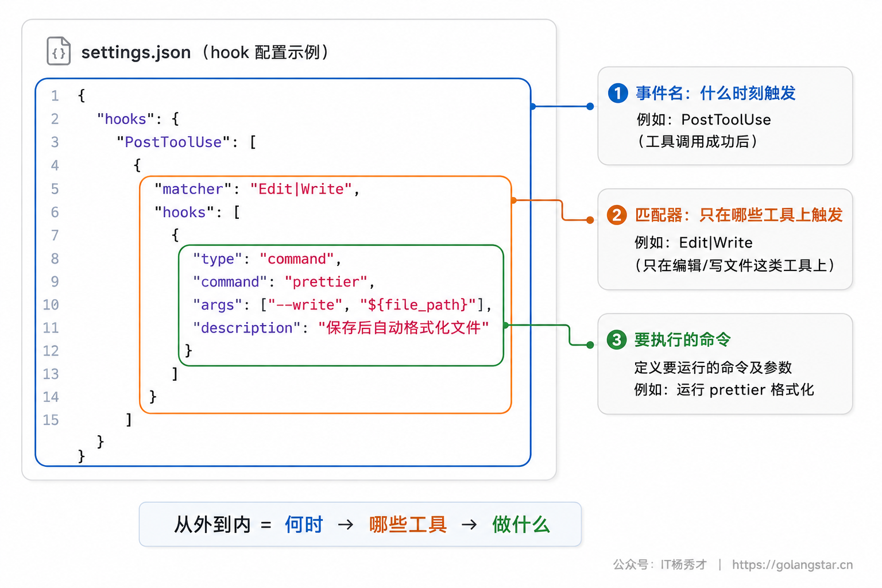Click the orange connector dot beside the 匹配器 card
Screen dimensions: 882x588
pyautogui.click(x=590, y=220)
